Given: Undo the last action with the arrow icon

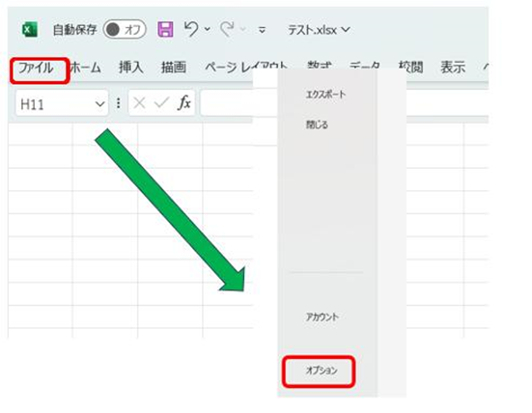Looking at the screenshot, I should point(192,29).
